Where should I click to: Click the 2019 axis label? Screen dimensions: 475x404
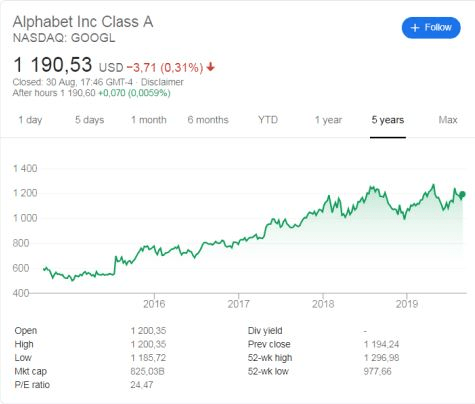pos(407,304)
